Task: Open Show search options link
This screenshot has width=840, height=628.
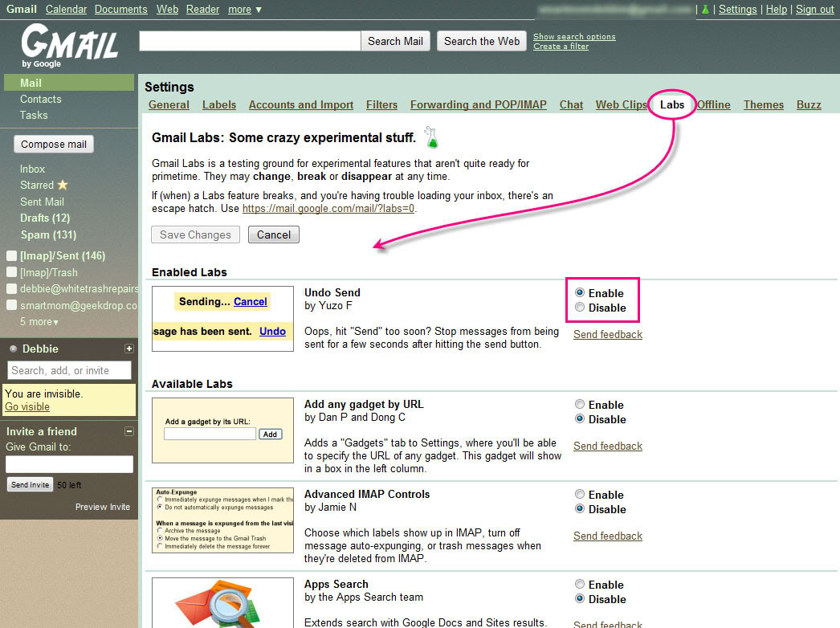Action: coord(574,36)
